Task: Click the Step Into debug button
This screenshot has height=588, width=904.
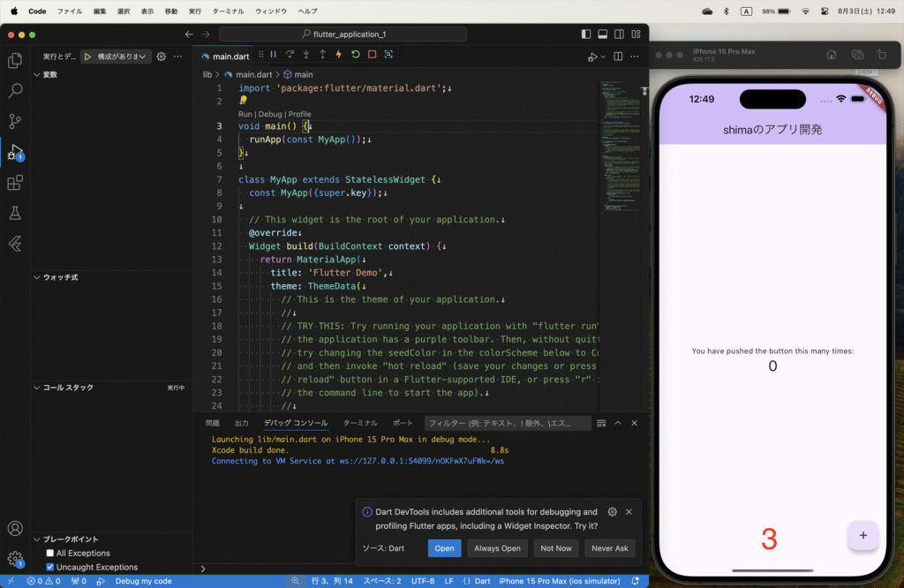Action: 306,55
